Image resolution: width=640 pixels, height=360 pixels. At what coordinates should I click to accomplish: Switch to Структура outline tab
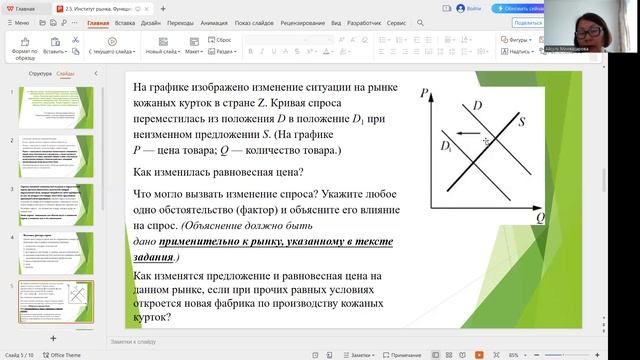40,73
